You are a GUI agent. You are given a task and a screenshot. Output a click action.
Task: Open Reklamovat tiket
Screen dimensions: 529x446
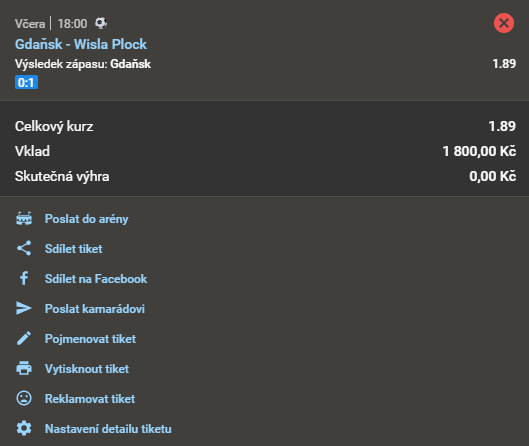tap(90, 399)
